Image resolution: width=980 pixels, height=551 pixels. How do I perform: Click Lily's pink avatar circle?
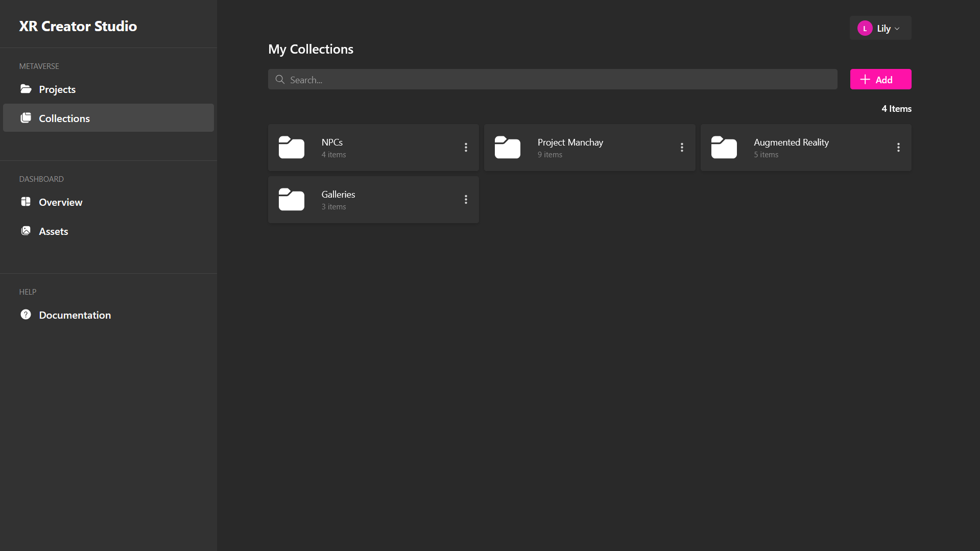(865, 29)
